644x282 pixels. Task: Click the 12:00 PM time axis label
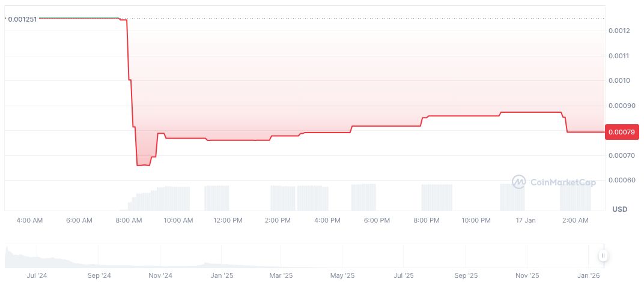tap(227, 221)
